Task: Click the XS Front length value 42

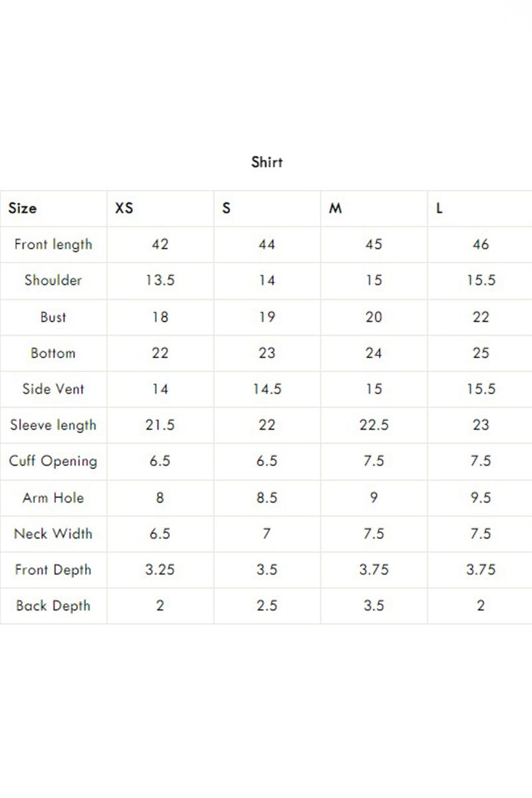Action: (x=160, y=244)
